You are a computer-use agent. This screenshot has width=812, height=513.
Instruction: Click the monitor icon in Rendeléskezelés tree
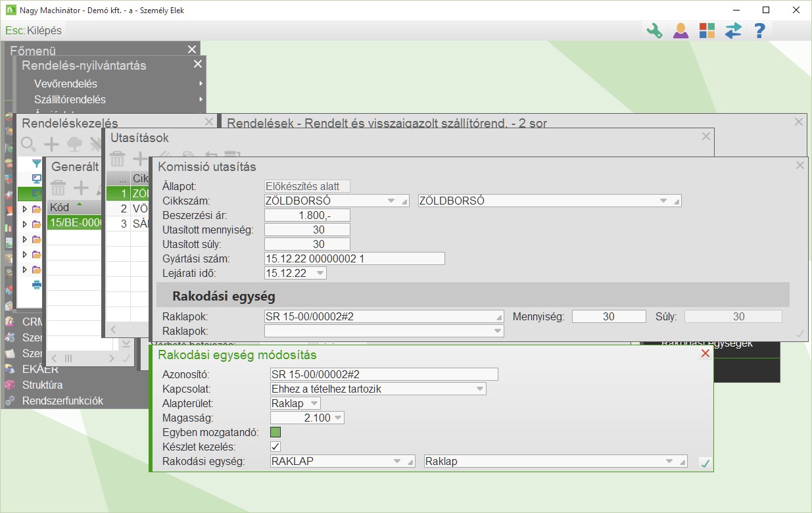[37, 178]
